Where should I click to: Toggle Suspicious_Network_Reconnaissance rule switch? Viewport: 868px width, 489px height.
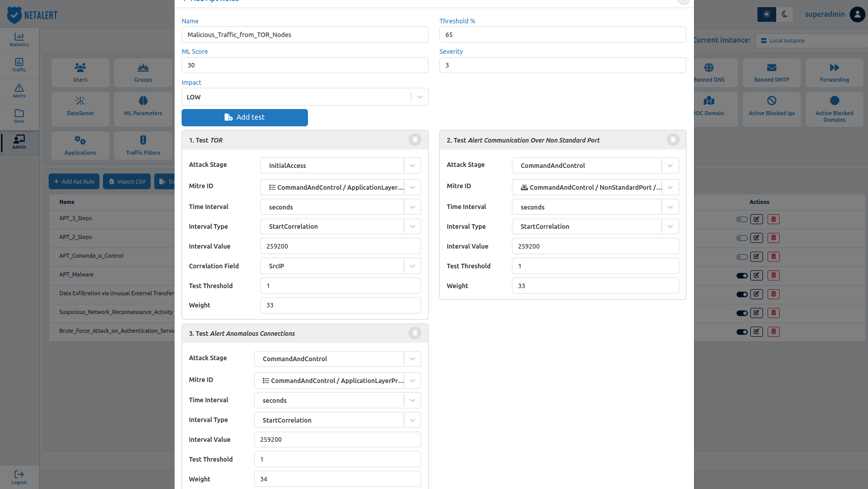[x=742, y=313]
